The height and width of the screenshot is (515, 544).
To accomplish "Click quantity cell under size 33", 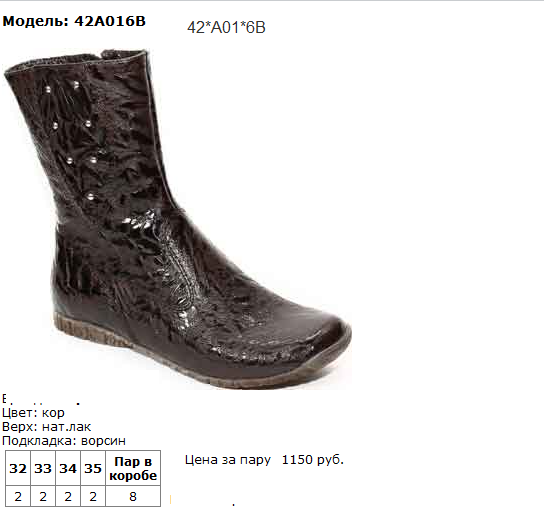I will point(43,496).
